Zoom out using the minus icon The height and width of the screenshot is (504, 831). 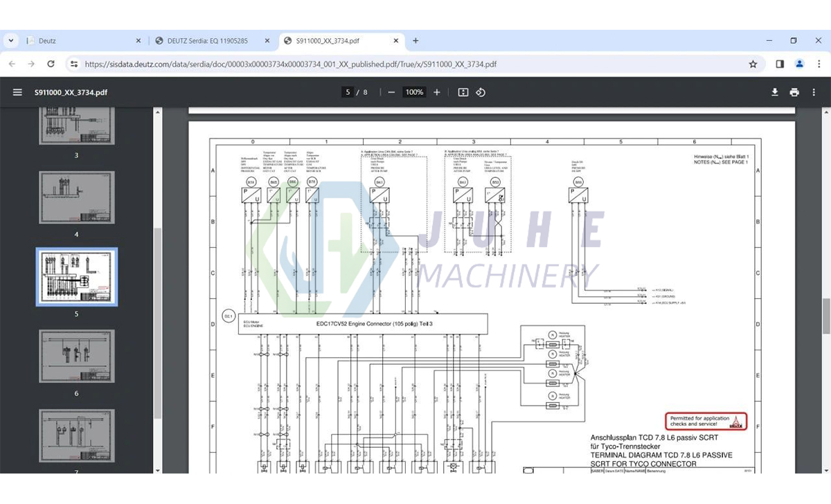coord(391,91)
